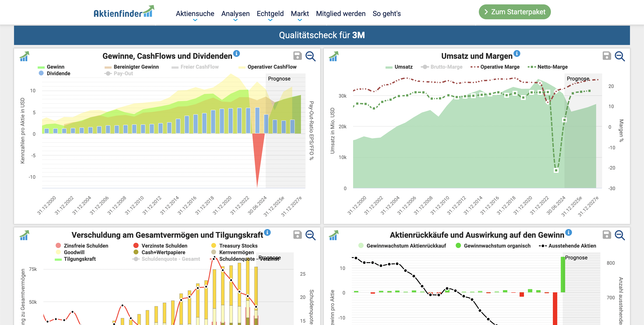
Task: Expand the Markt menu
Action: [x=300, y=14]
